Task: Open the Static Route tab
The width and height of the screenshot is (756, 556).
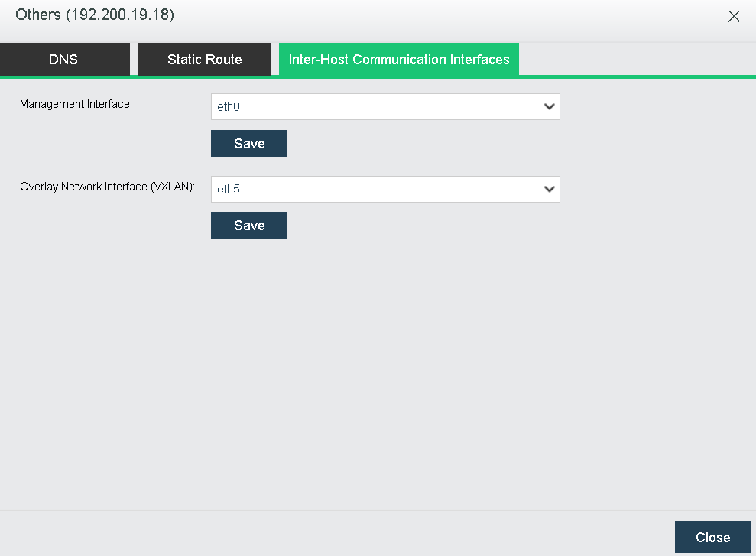Action: tap(204, 60)
